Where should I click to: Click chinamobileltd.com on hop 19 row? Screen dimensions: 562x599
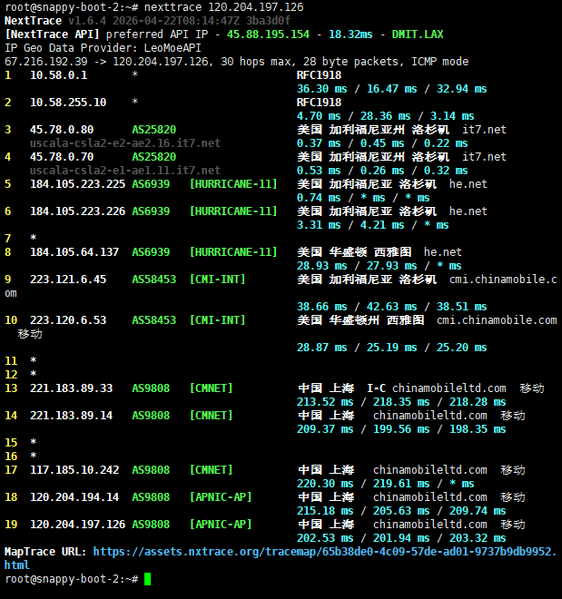click(430, 525)
